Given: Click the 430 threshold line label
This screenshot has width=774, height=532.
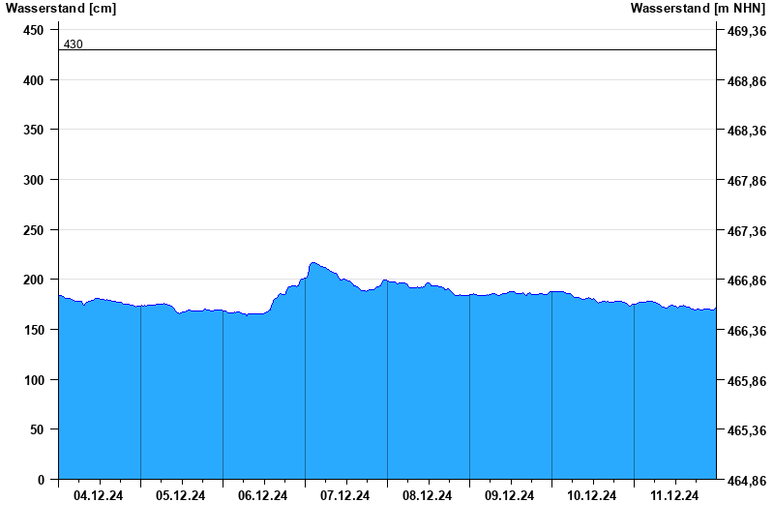Looking at the screenshot, I should click(73, 44).
